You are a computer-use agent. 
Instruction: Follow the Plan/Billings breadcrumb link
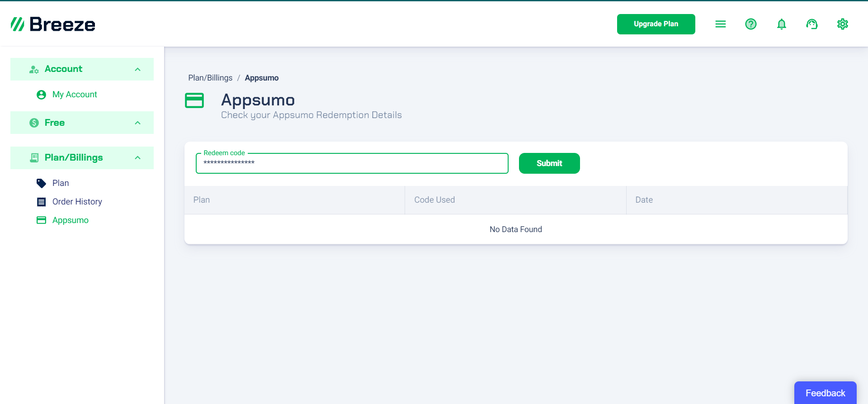point(210,78)
